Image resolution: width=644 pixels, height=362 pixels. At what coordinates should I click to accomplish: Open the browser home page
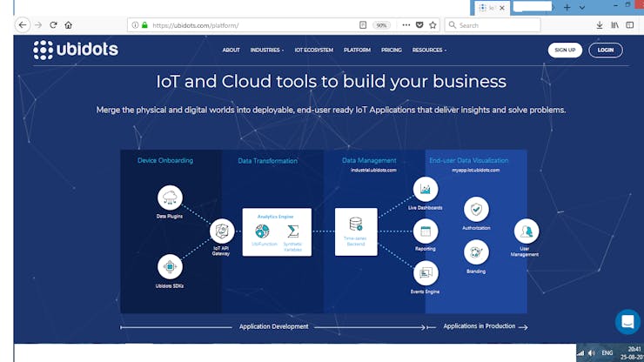coord(68,25)
